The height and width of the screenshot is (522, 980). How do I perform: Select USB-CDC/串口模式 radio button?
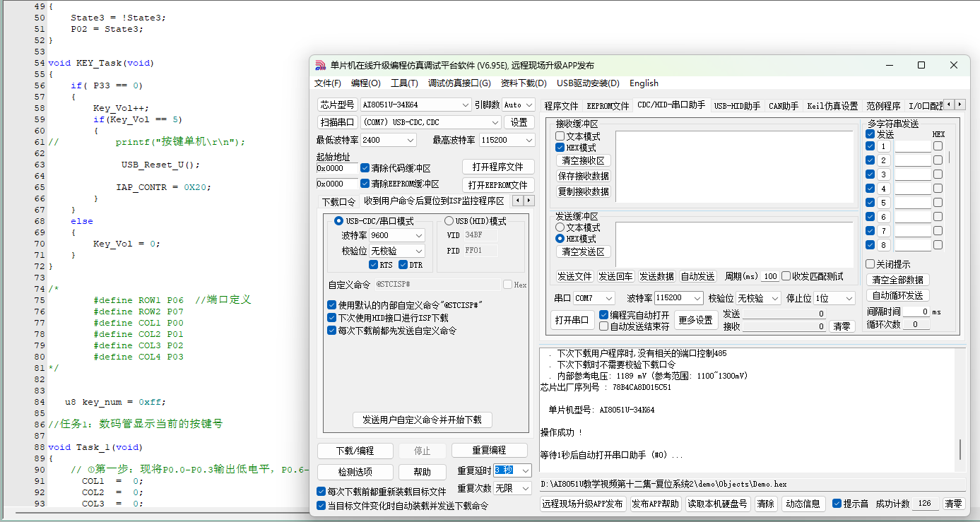tap(338, 221)
